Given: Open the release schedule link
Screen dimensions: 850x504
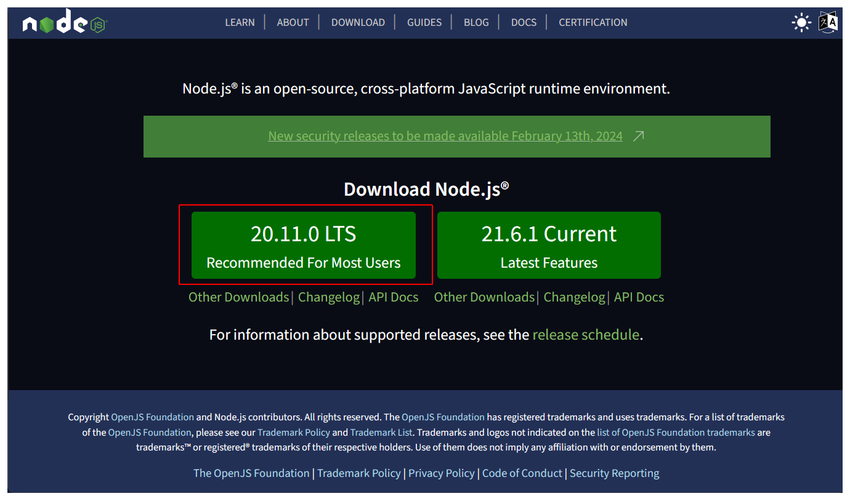Looking at the screenshot, I should (586, 335).
